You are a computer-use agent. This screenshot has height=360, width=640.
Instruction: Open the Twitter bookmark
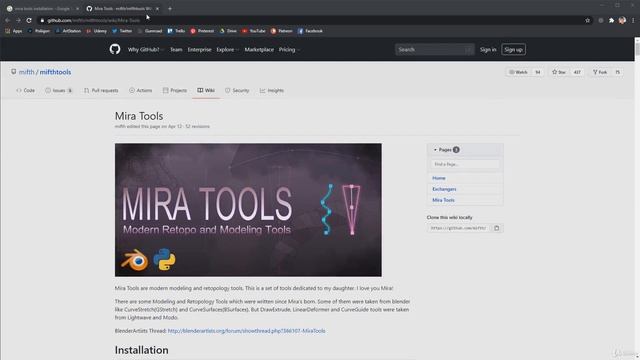(x=122, y=31)
